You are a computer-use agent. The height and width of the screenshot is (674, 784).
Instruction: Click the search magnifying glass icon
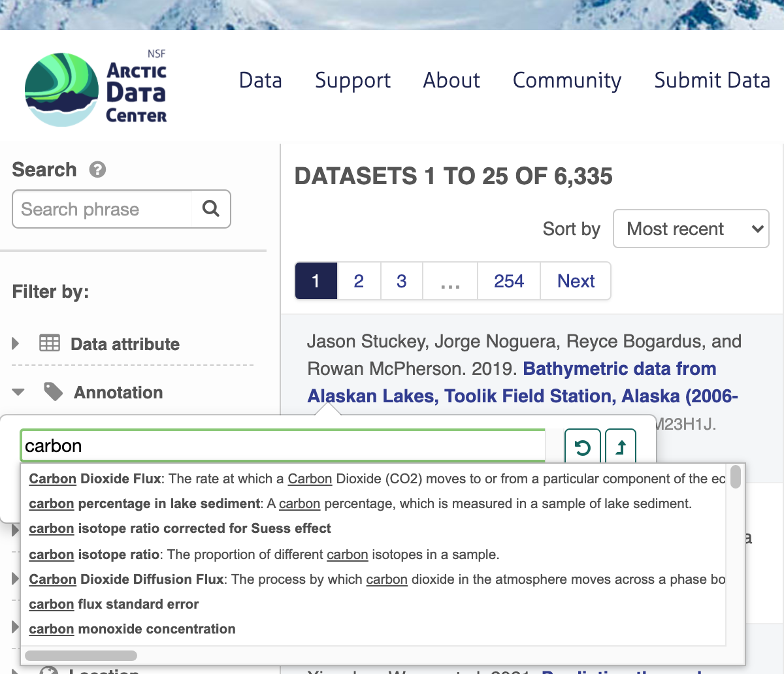click(x=210, y=209)
